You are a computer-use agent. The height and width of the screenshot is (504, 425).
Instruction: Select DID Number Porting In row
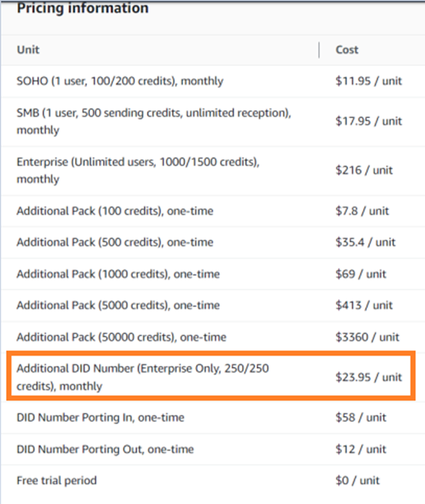(x=212, y=417)
